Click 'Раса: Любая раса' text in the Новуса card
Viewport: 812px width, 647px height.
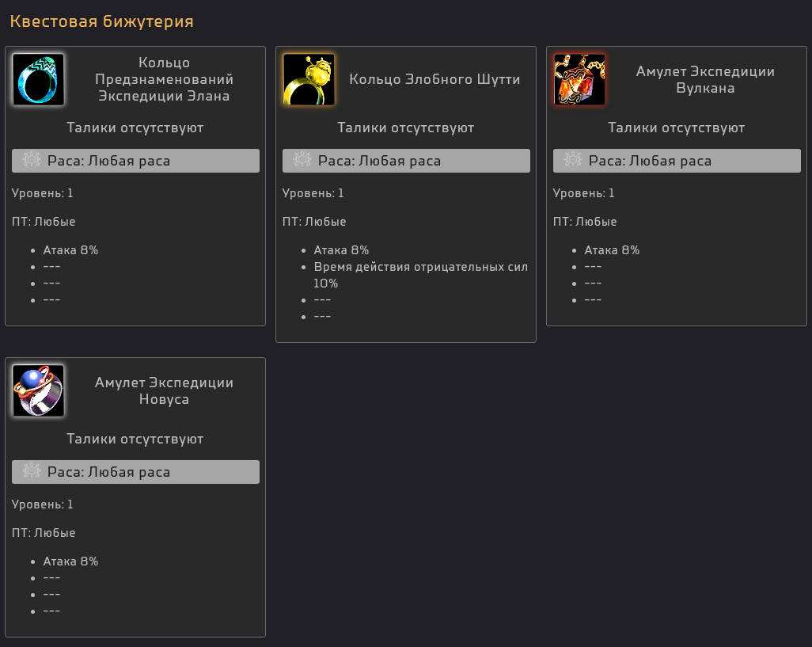108,472
